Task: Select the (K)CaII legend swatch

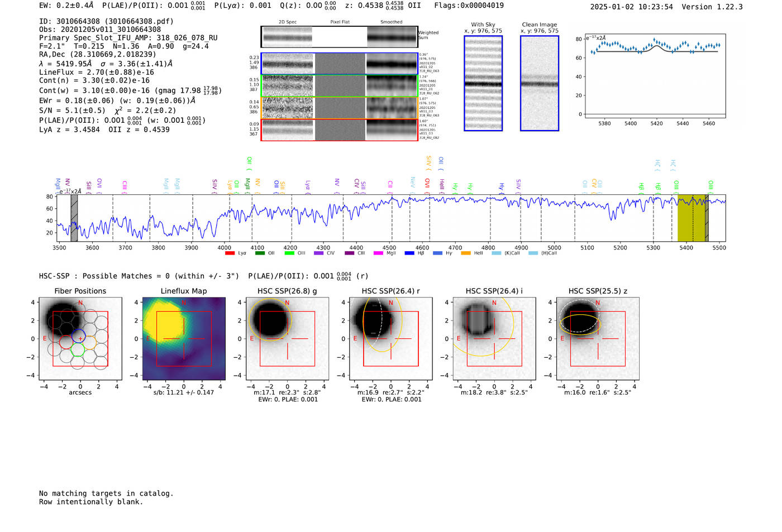Action: click(x=497, y=253)
